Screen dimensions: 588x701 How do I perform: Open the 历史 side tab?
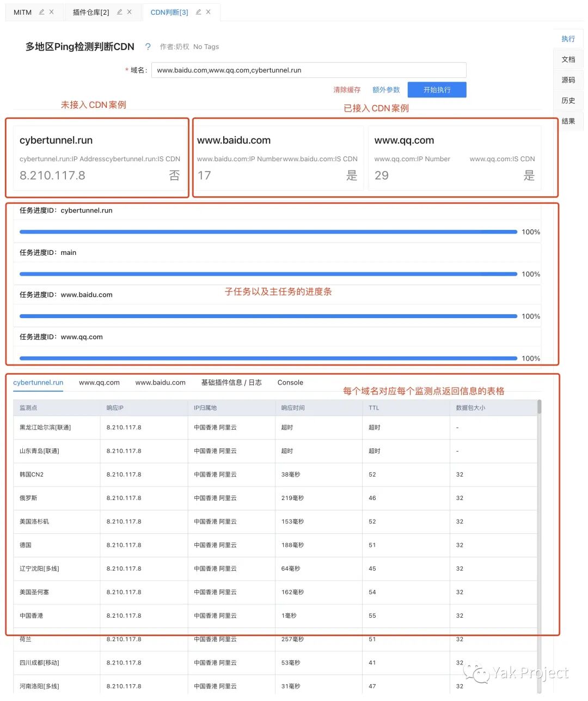click(x=568, y=101)
